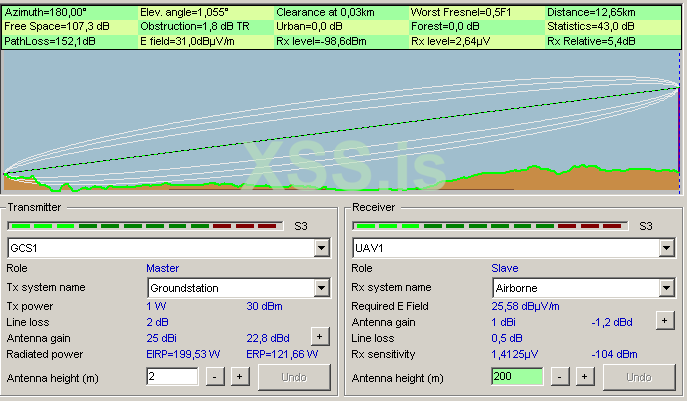Click the transmitter line loss 2 dB value
The width and height of the screenshot is (687, 401).
click(157, 322)
